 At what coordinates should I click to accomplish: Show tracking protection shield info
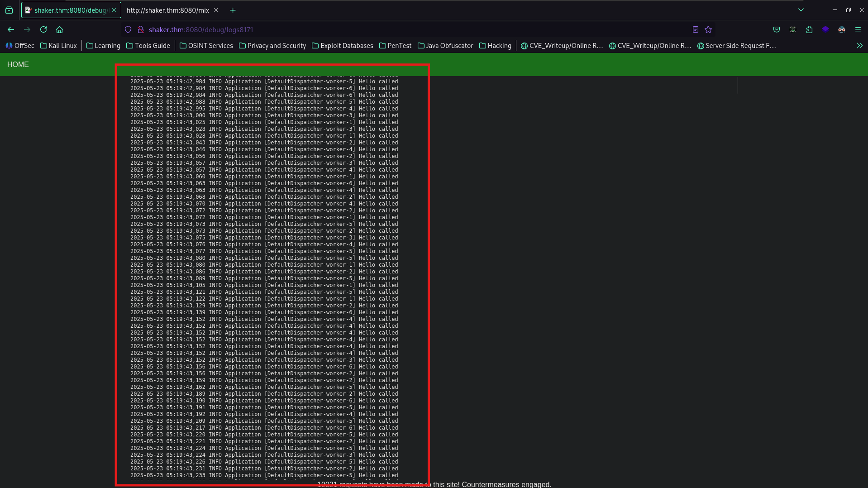128,29
